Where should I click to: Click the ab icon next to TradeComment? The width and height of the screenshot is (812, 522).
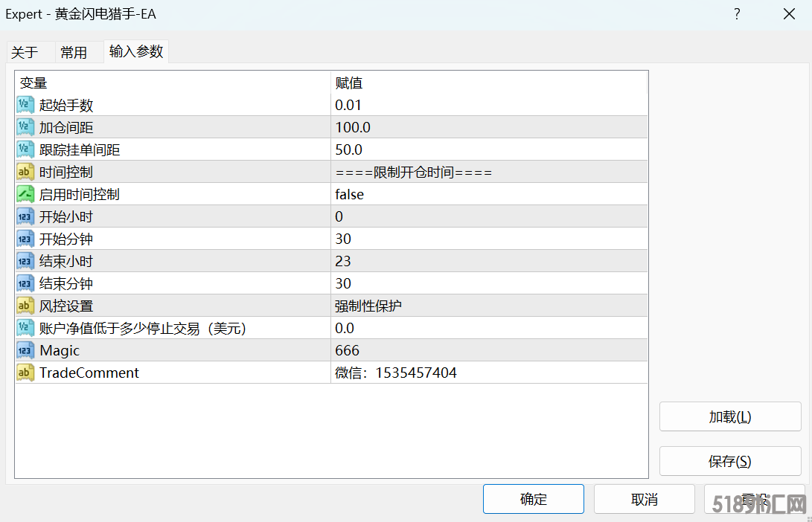coord(25,373)
